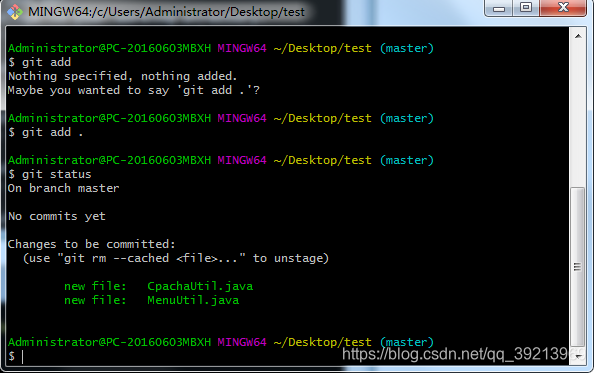The height and width of the screenshot is (373, 596).
Task: Click 'Changes to be committed:' line
Action: pyautogui.click(x=92, y=244)
